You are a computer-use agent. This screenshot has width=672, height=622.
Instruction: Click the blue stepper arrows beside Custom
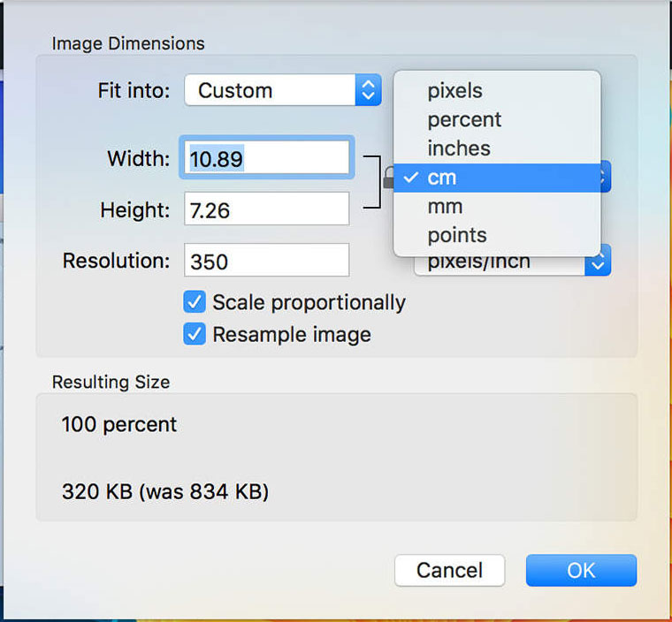pos(368,90)
